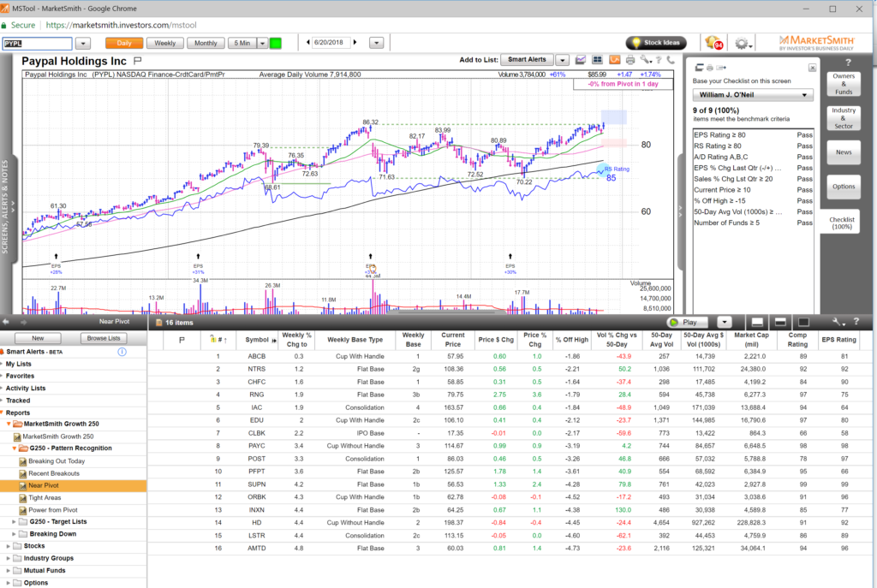Screen dimensions: 877x588
Task: Select Breaking Out Today report
Action: point(57,461)
